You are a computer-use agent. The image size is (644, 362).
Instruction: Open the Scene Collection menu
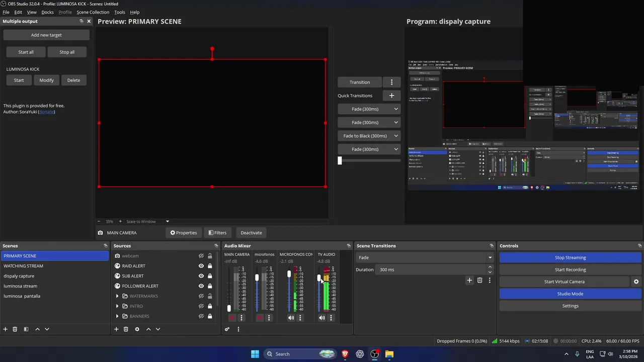[x=93, y=12]
